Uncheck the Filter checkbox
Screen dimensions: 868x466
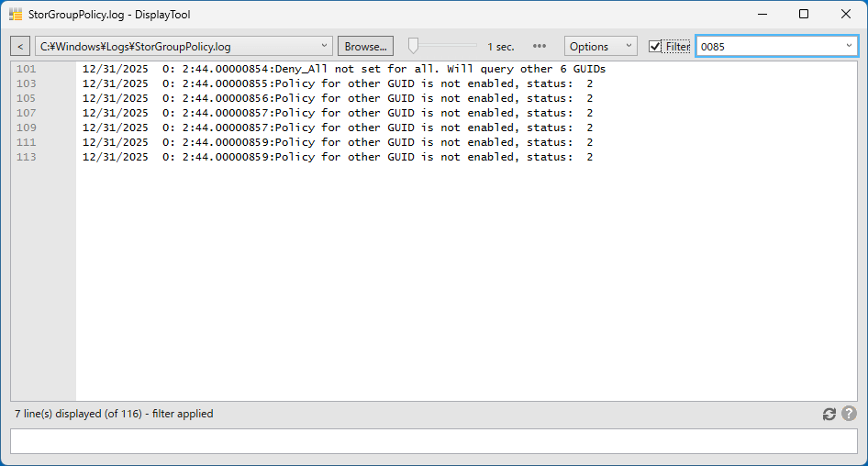pos(655,46)
